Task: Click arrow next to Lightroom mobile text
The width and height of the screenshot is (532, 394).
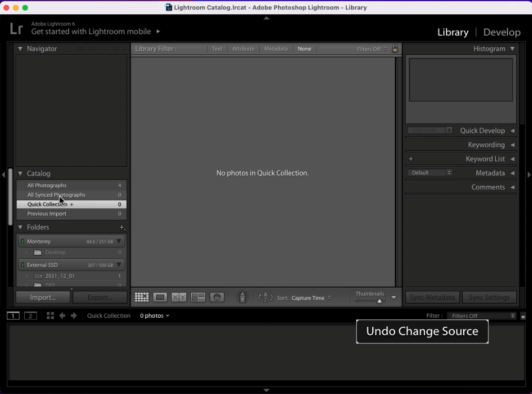Action: click(158, 31)
